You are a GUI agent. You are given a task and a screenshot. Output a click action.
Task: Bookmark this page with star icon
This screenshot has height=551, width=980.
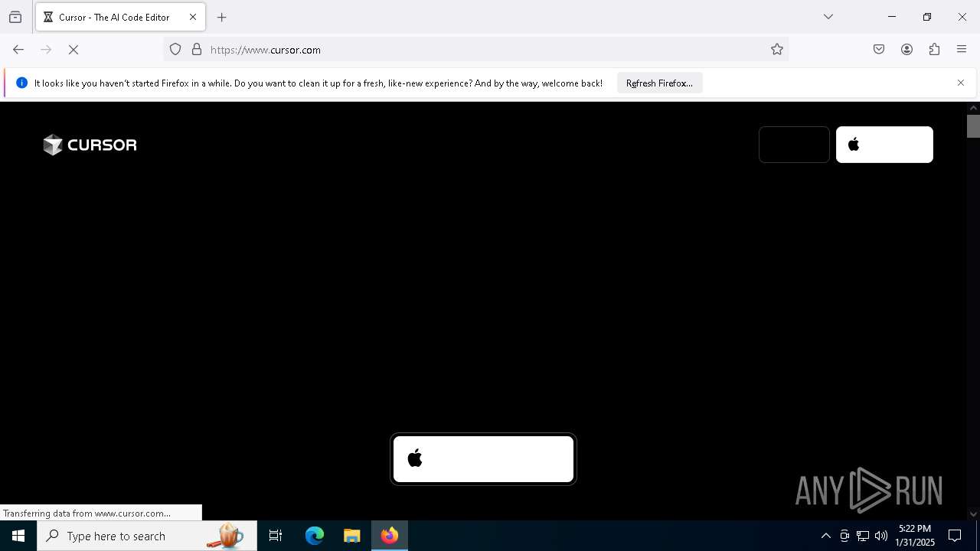click(x=777, y=50)
